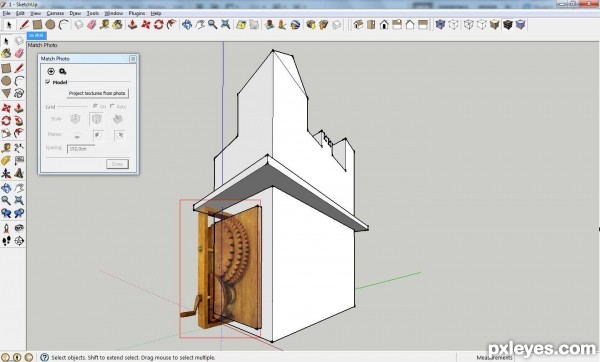Screen dimensions: 600x362
Task: Go to Previous camera view
Action: pos(6,213)
